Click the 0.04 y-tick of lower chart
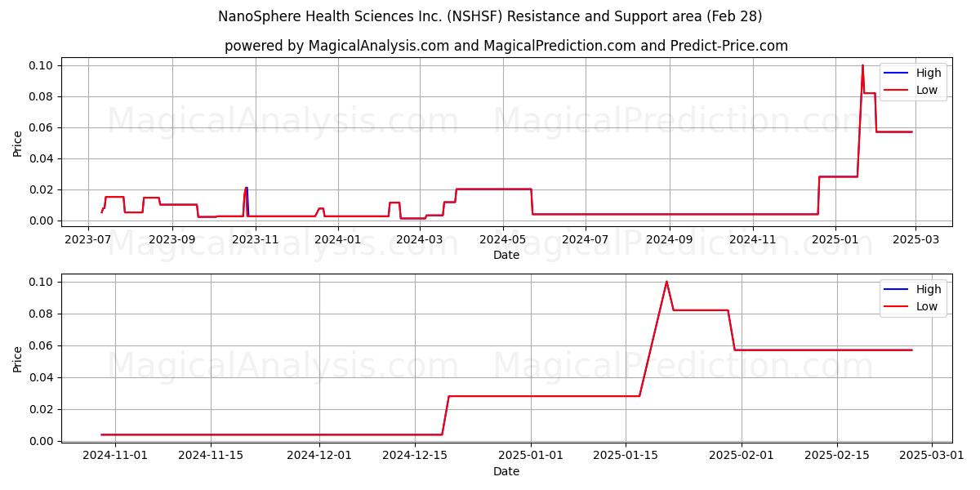The height and width of the screenshot is (490, 980). click(x=42, y=377)
